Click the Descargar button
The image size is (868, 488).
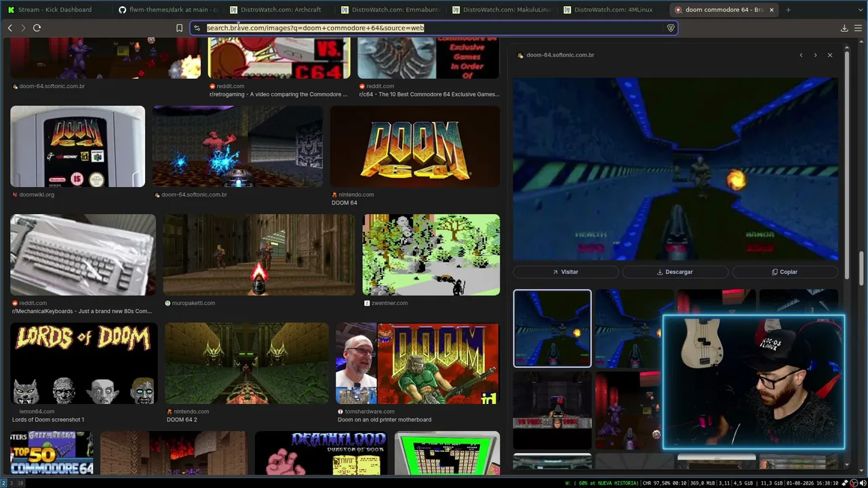point(675,272)
